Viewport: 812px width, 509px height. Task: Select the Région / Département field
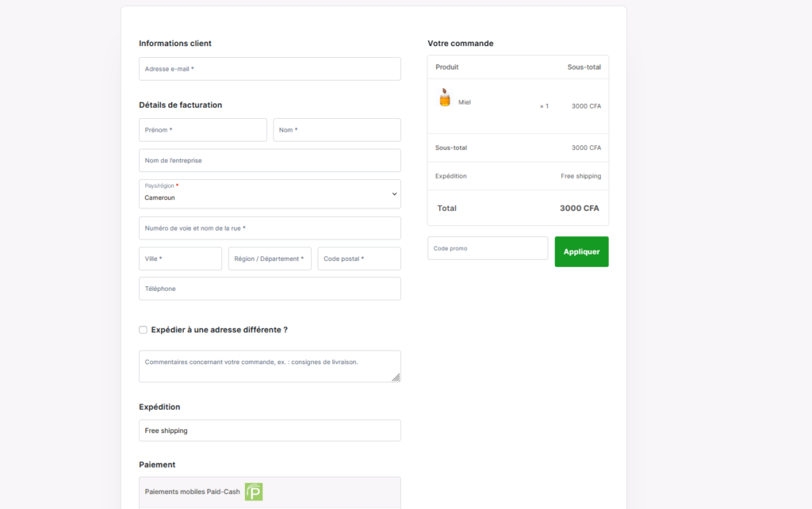click(270, 258)
